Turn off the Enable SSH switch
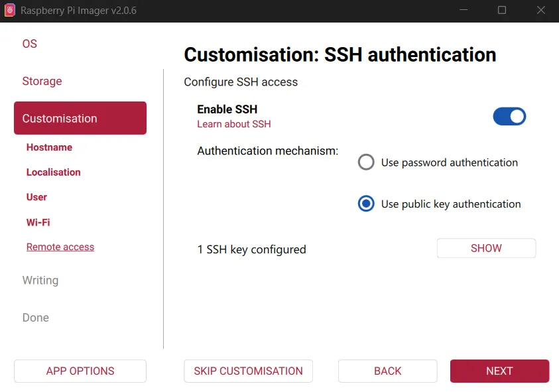This screenshot has width=559, height=392. [509, 117]
